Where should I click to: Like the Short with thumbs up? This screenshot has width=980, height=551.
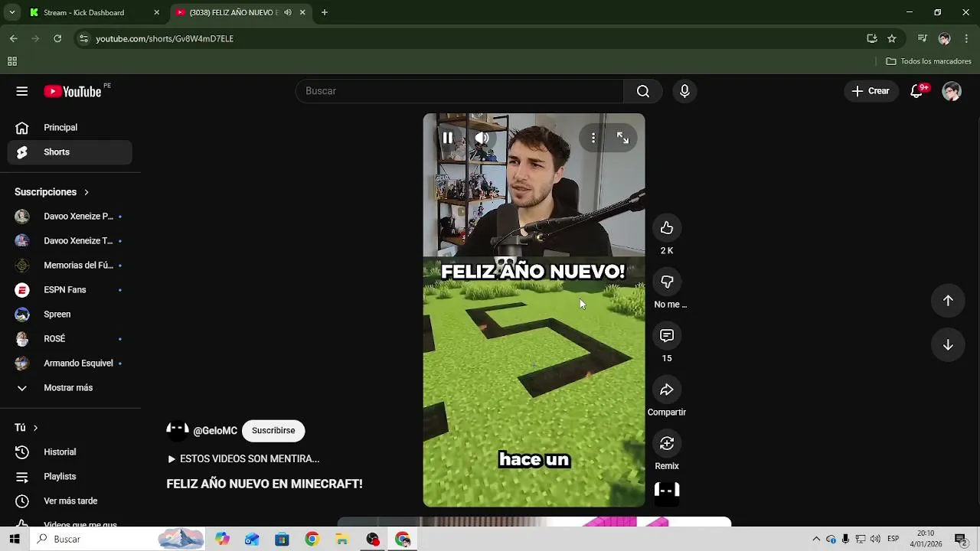pos(667,228)
